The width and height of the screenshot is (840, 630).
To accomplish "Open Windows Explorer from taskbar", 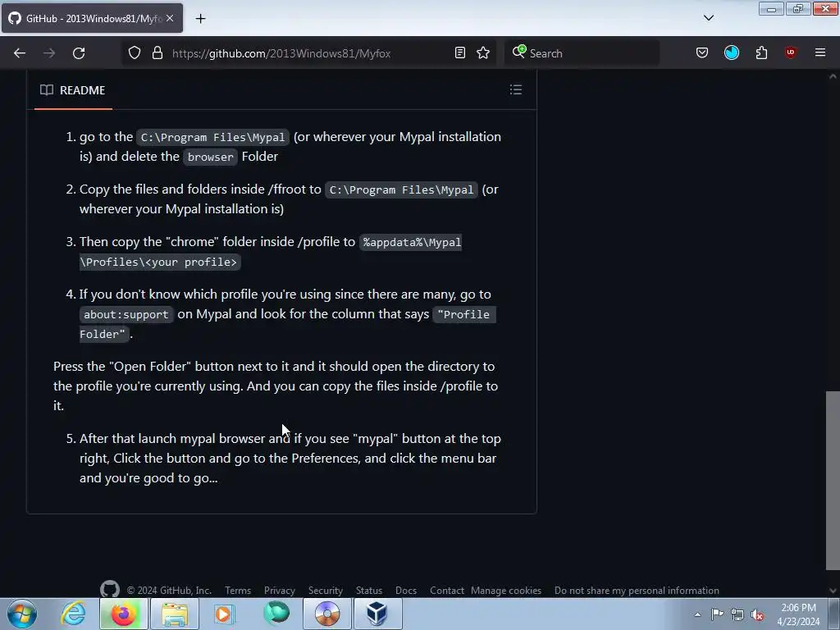I will pyautogui.click(x=175, y=614).
